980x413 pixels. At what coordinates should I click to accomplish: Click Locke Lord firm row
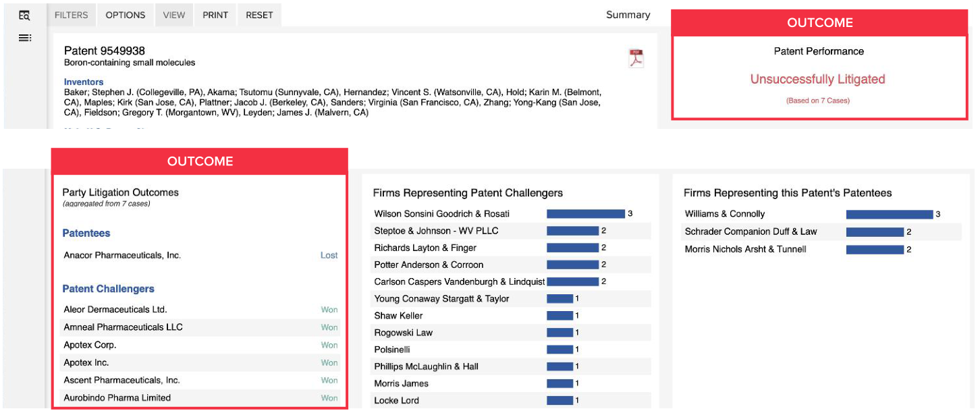click(x=512, y=400)
